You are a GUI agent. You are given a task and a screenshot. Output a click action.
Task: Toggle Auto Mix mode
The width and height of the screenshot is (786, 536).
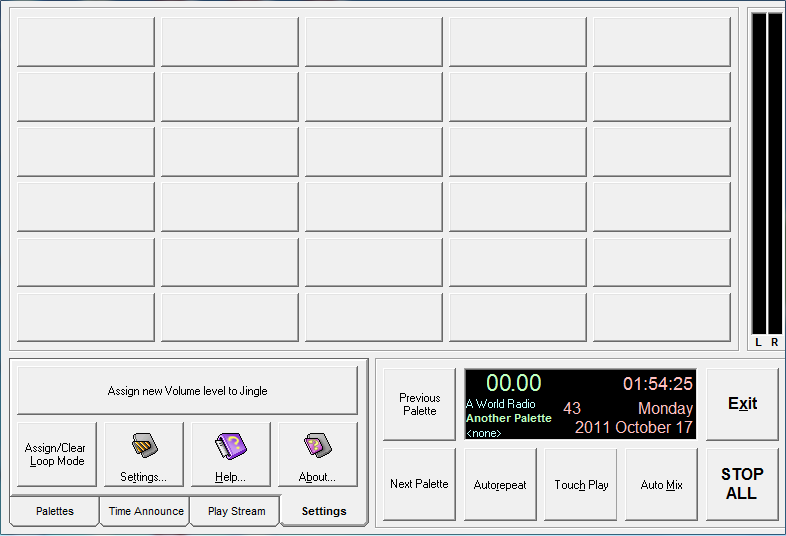(662, 484)
